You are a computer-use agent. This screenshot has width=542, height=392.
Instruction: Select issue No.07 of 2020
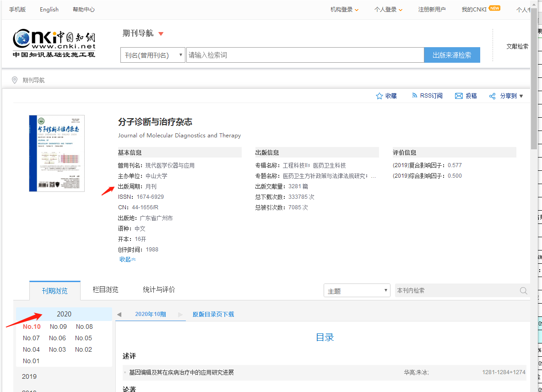31,338
